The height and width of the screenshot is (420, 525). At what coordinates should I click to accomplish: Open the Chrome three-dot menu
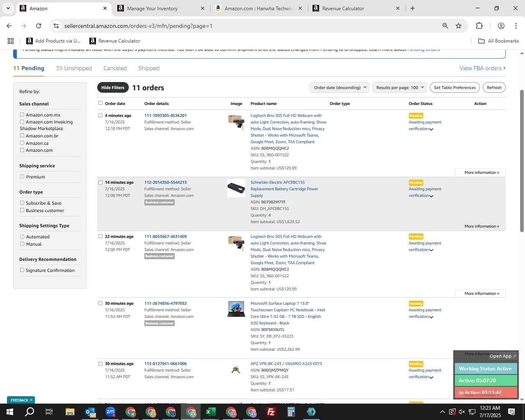pos(516,26)
